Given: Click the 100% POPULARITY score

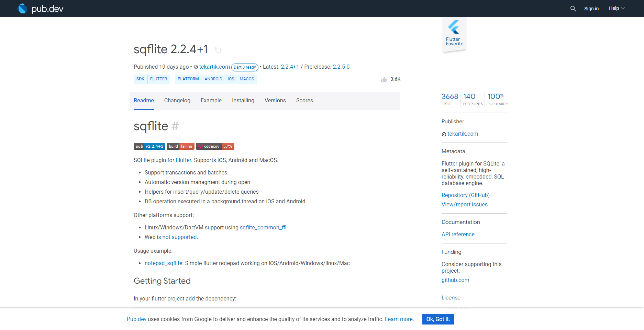Looking at the screenshot, I should [497, 99].
